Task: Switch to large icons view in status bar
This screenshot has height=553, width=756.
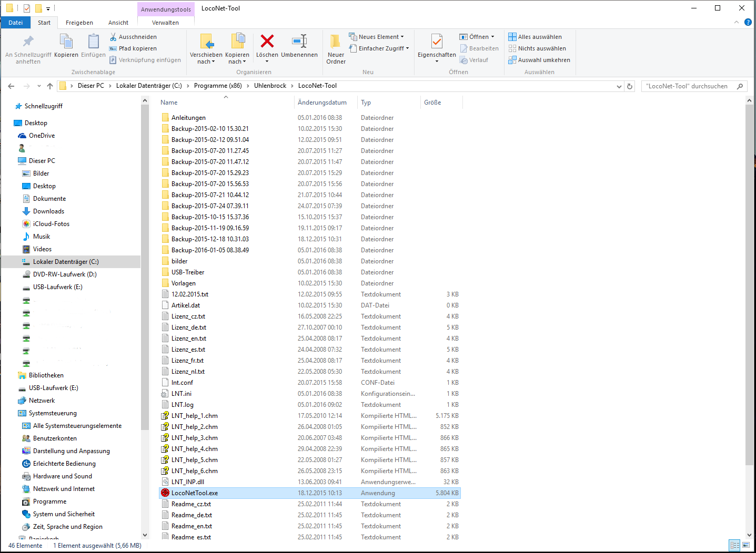Action: (x=746, y=545)
